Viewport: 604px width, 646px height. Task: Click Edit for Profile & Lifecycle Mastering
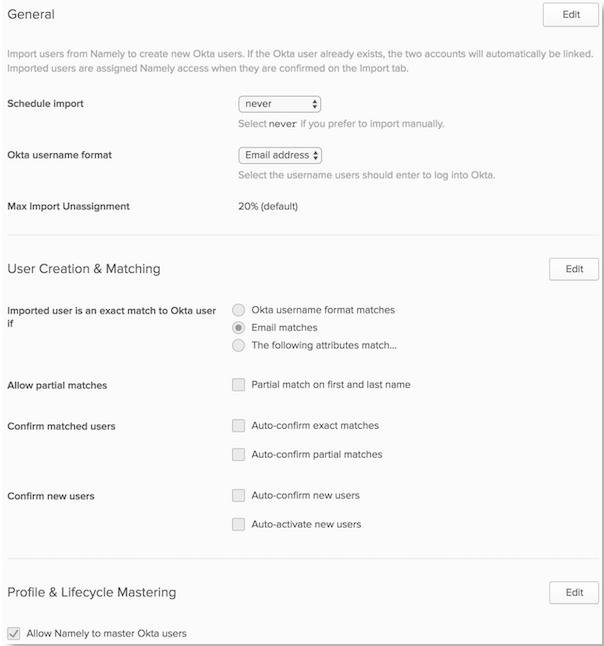[573, 592]
